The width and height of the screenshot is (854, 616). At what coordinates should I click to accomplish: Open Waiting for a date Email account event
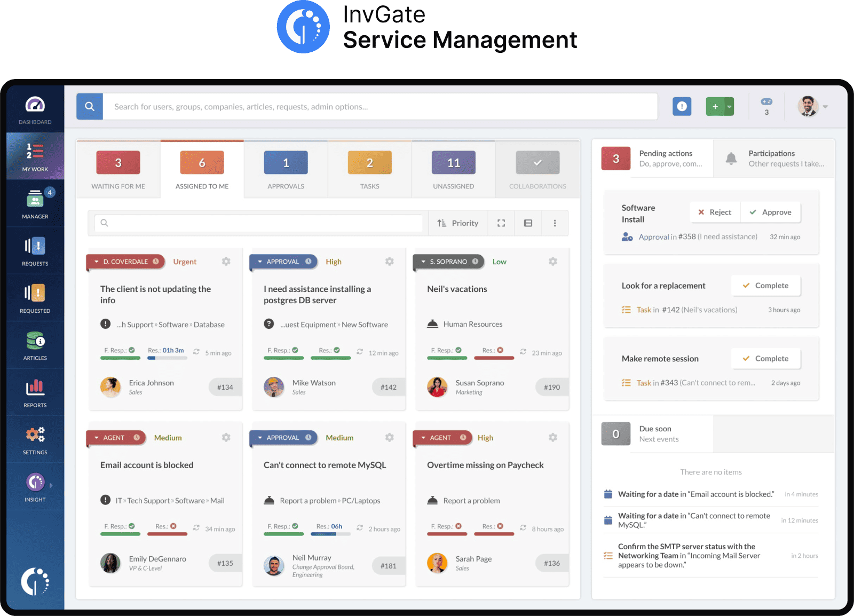696,494
